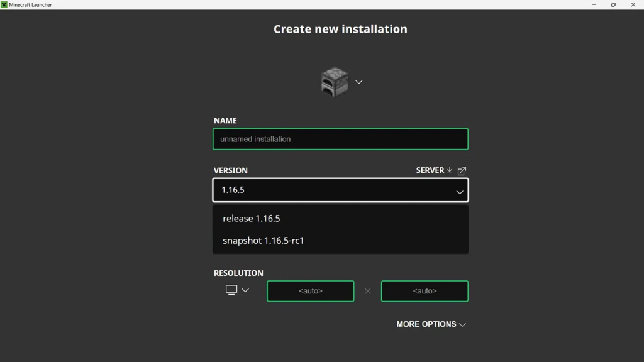This screenshot has height=362, width=644.
Task: Collapse the version dropdown chevron
Action: [x=460, y=192]
